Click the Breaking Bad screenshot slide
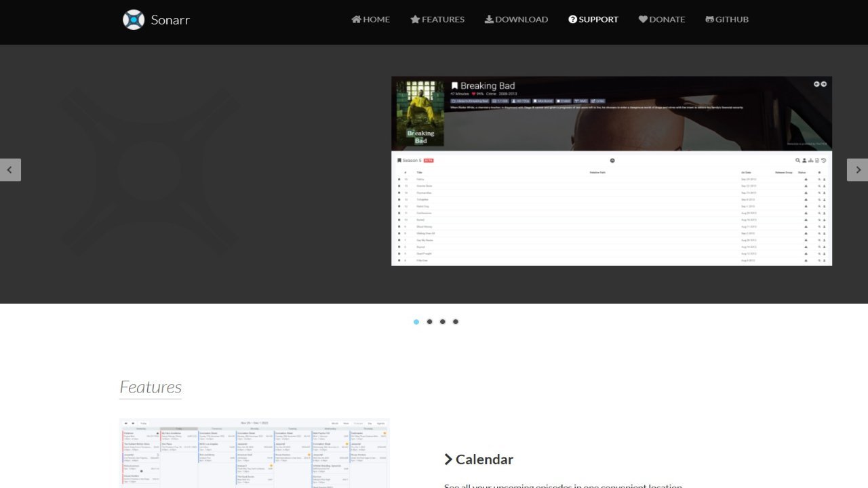The width and height of the screenshot is (868, 488). click(612, 171)
